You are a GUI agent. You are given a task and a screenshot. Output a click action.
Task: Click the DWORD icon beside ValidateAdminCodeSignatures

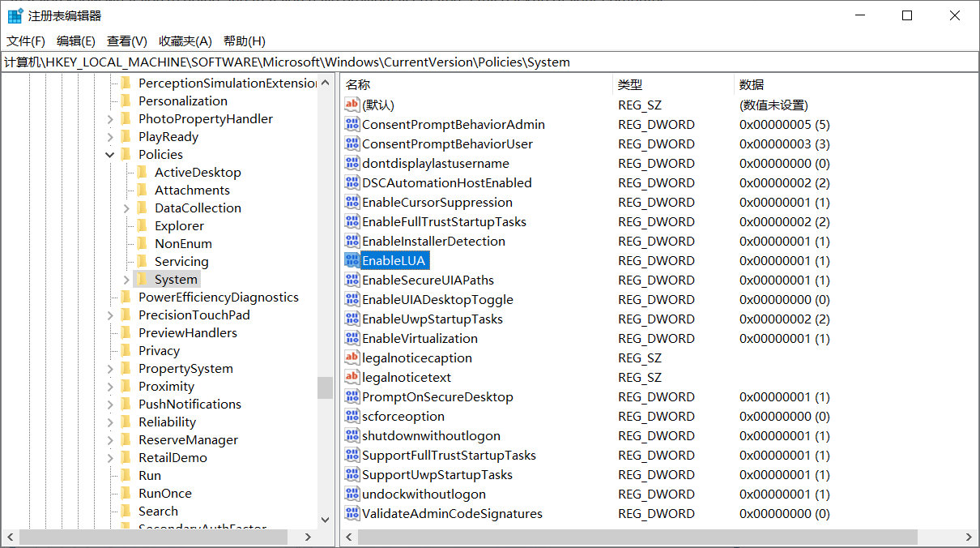point(352,513)
